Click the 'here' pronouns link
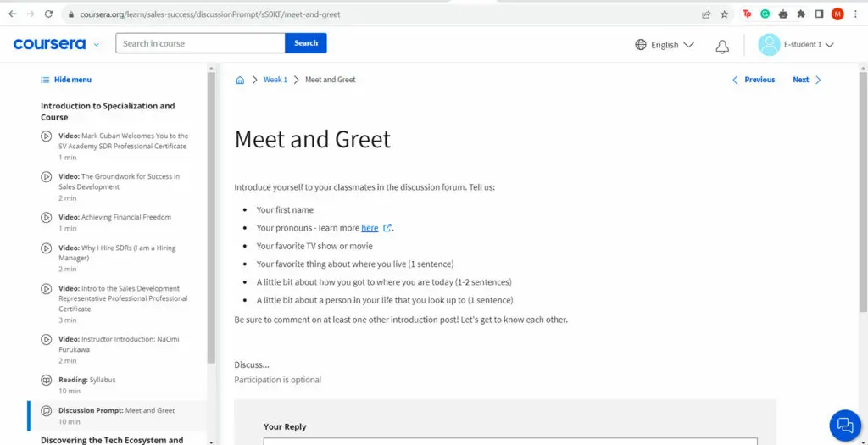 click(370, 227)
